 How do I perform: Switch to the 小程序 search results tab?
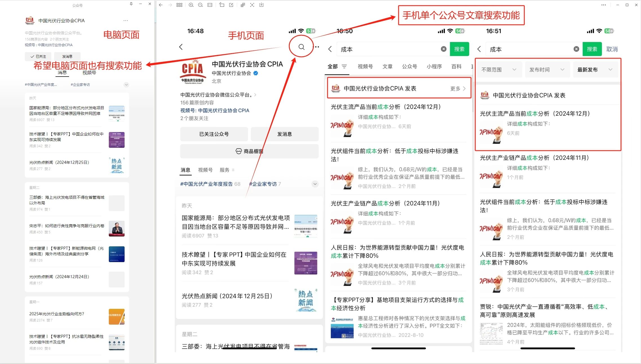[434, 66]
